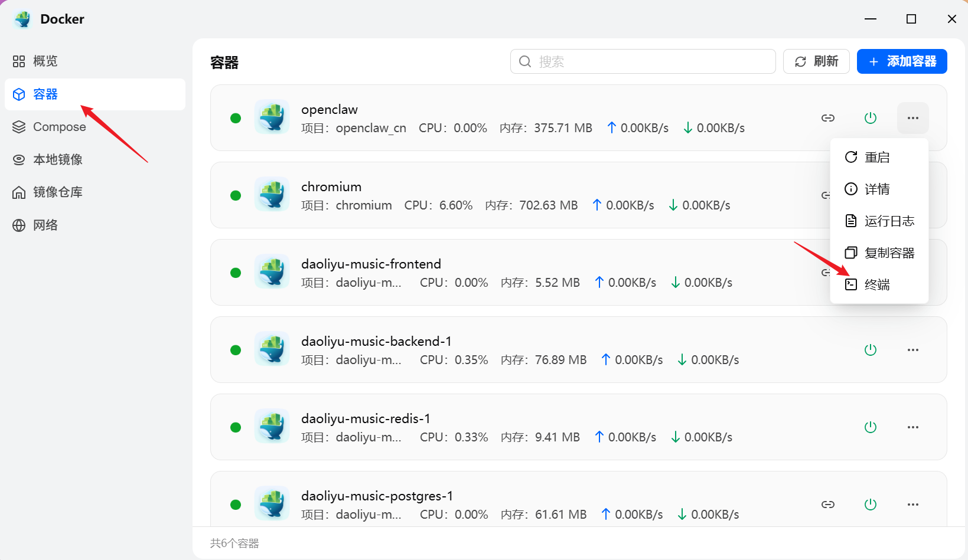Choose 复制容器 copy container from menu
This screenshot has width=968, height=560.
click(x=879, y=253)
